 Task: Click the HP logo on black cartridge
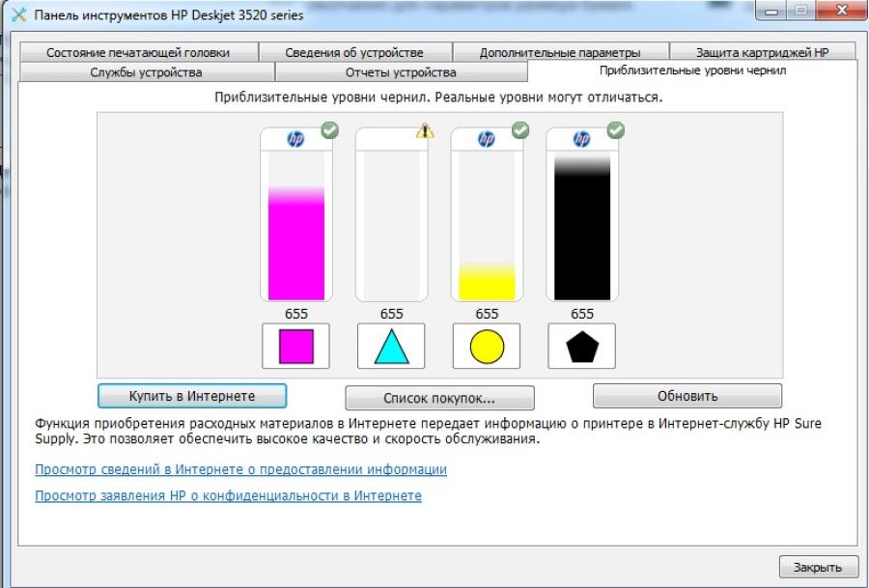point(582,138)
